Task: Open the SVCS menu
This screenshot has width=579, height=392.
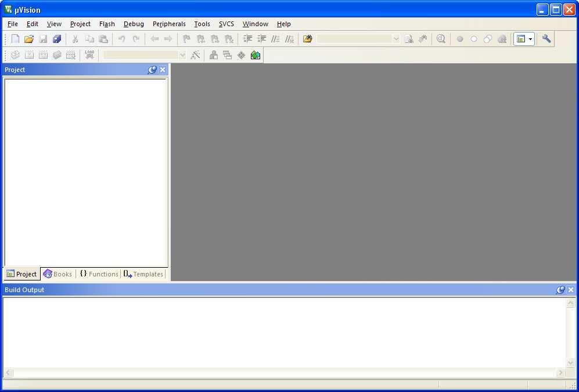Action: point(226,24)
